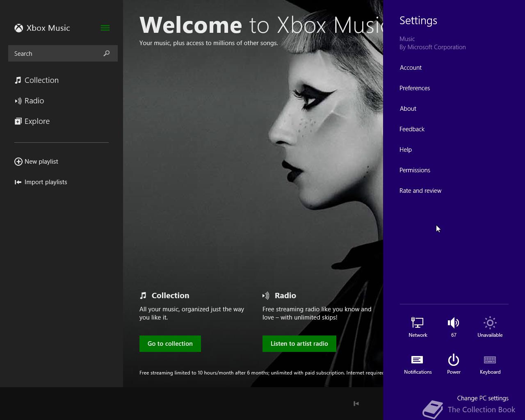Open Radio in the sidebar

[x=34, y=100]
